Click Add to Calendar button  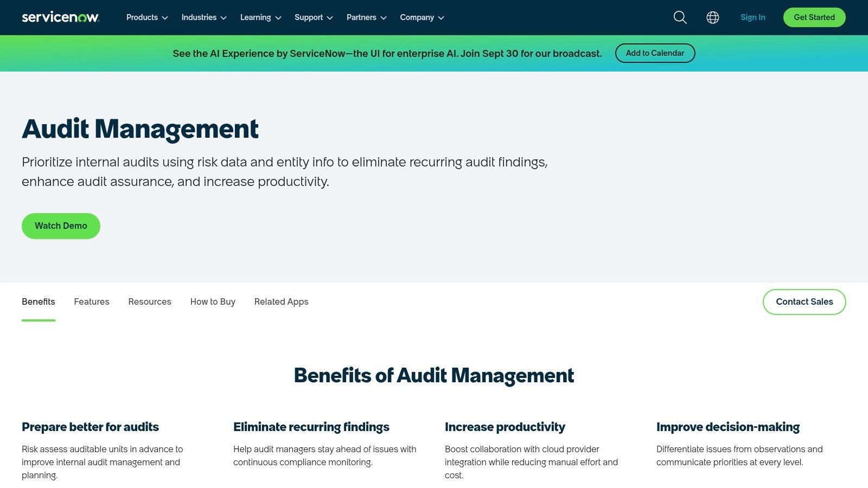pyautogui.click(x=655, y=53)
